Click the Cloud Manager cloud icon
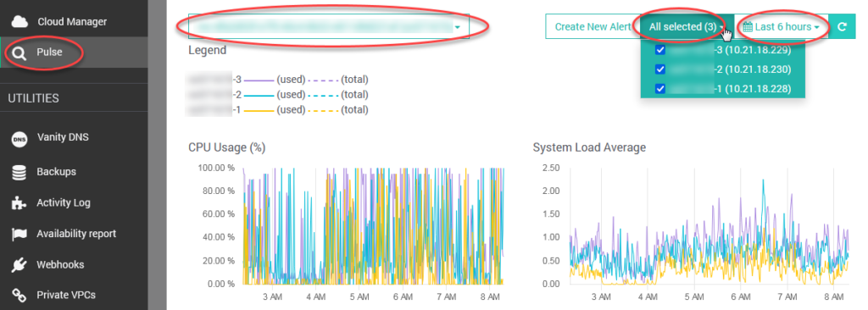 (19, 22)
